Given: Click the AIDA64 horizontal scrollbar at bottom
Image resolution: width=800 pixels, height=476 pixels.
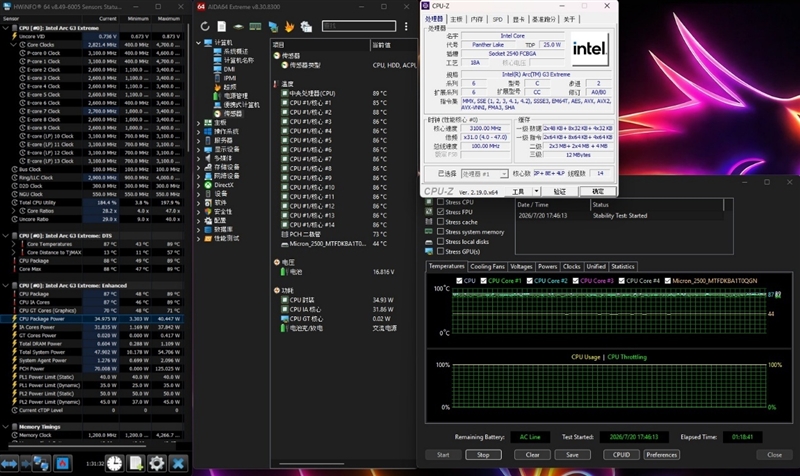Looking at the screenshot, I should pyautogui.click(x=312, y=464).
